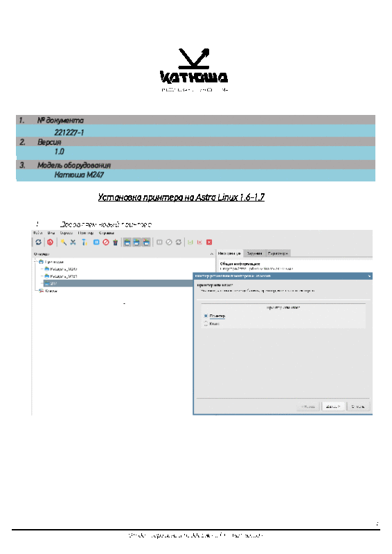Click the Далее button in the wizard
392x554 pixels.
(333, 406)
